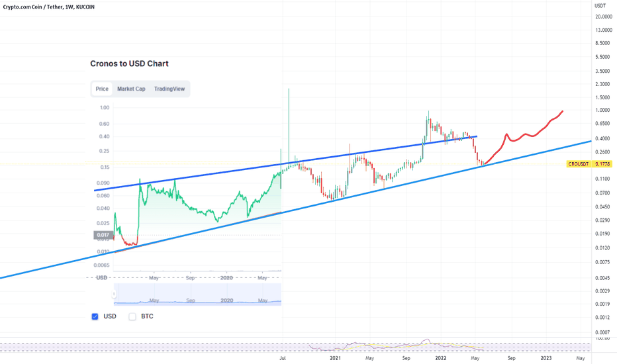
Task: Click the 2021 label on time axis
Action: (x=335, y=358)
